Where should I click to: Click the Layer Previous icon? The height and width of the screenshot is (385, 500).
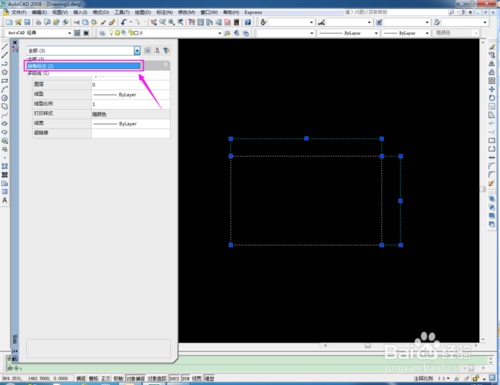(237, 33)
